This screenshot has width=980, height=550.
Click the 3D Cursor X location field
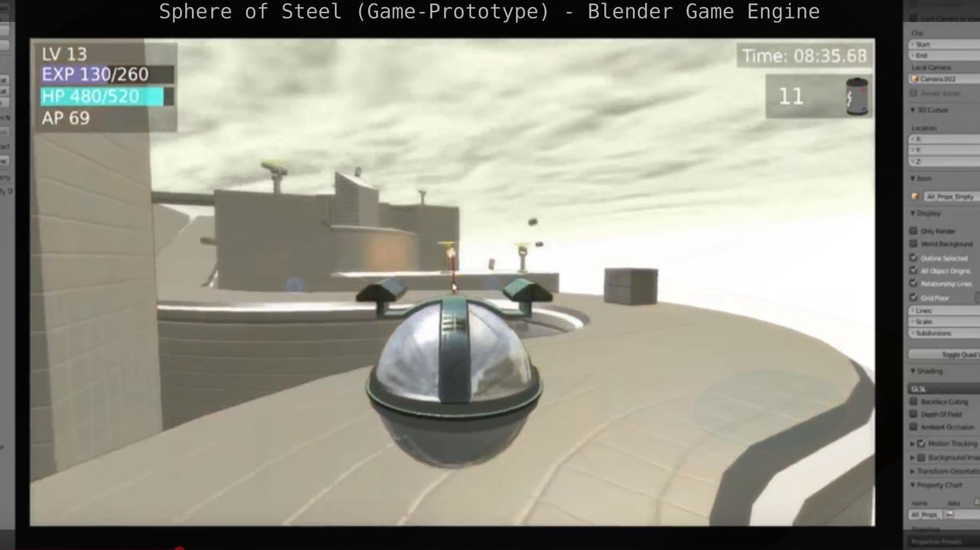[944, 139]
